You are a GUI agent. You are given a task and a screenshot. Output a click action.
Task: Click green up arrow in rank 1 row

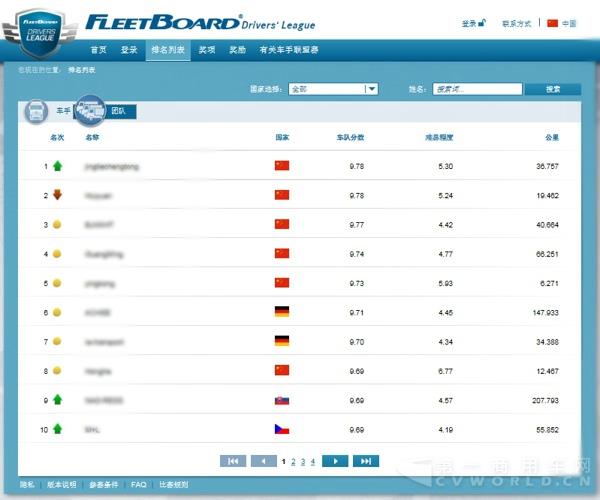click(x=57, y=166)
